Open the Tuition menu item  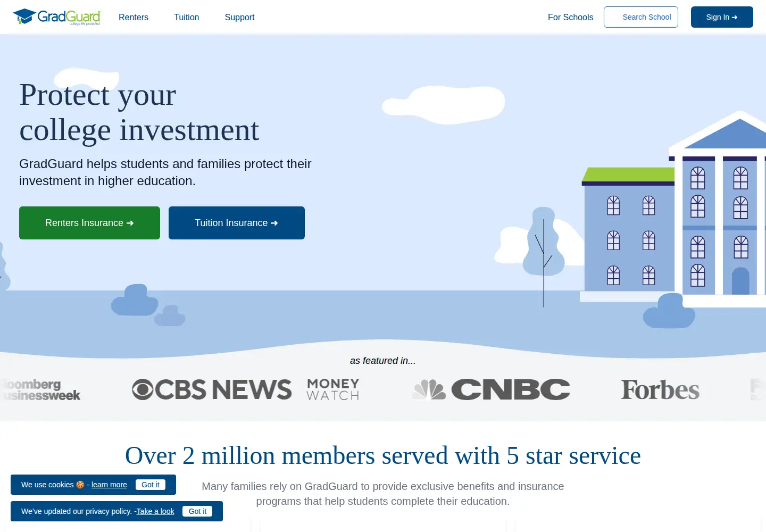tap(187, 17)
